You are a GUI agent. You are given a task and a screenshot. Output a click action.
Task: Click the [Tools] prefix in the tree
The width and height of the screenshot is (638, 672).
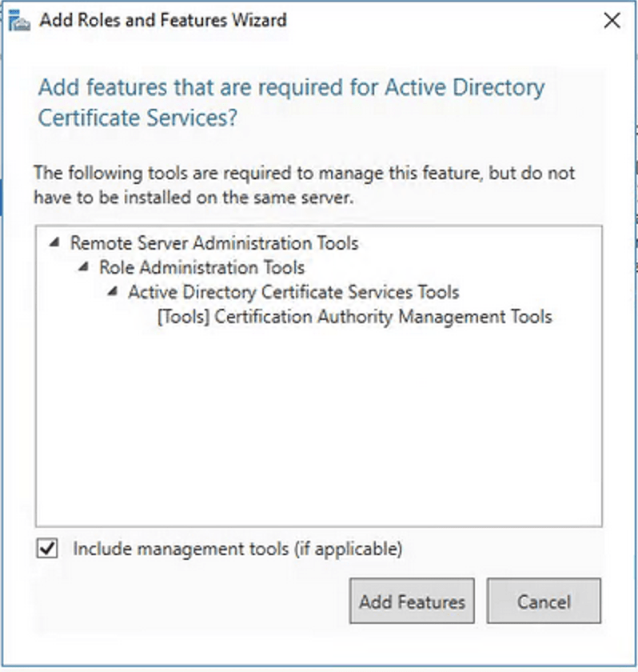coord(183,317)
